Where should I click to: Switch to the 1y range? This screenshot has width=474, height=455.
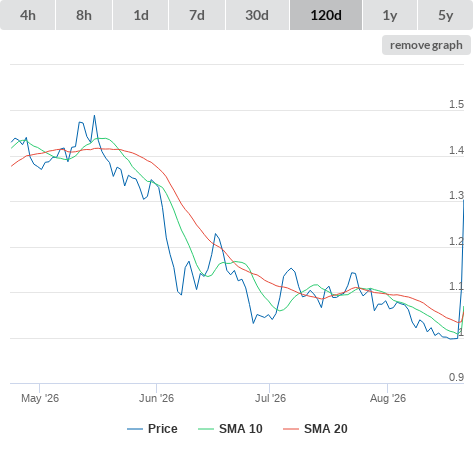pyautogui.click(x=390, y=15)
